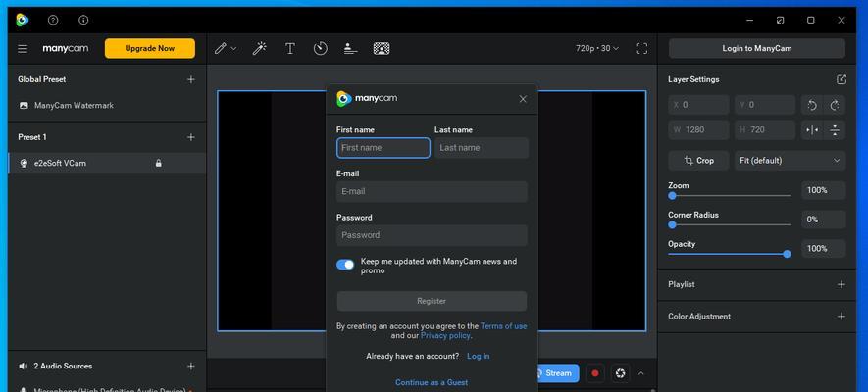Open the Terms of use link

coord(504,326)
